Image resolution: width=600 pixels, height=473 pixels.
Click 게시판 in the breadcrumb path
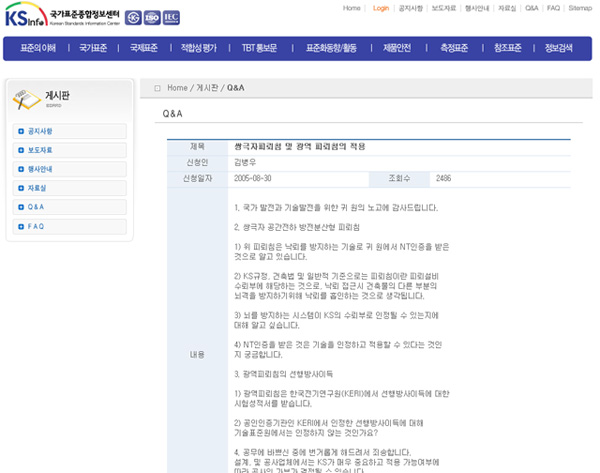(x=207, y=88)
